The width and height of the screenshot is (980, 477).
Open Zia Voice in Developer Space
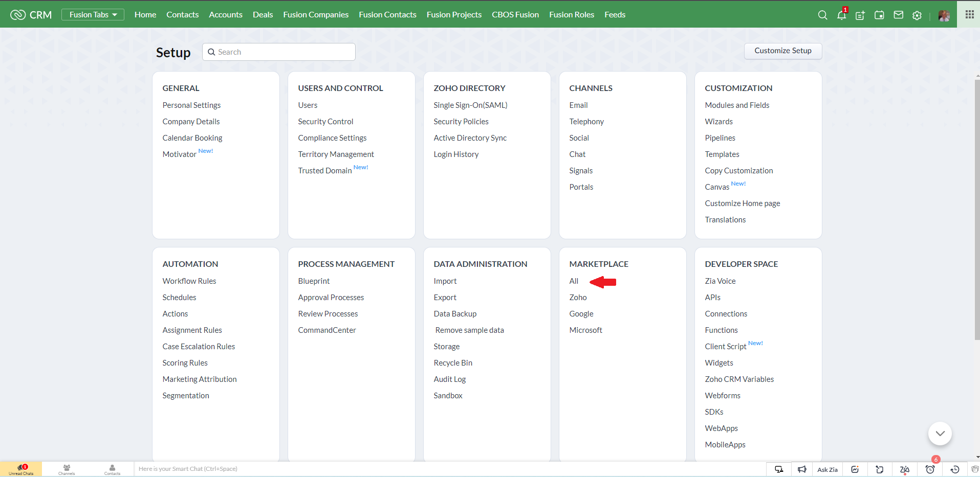(720, 281)
